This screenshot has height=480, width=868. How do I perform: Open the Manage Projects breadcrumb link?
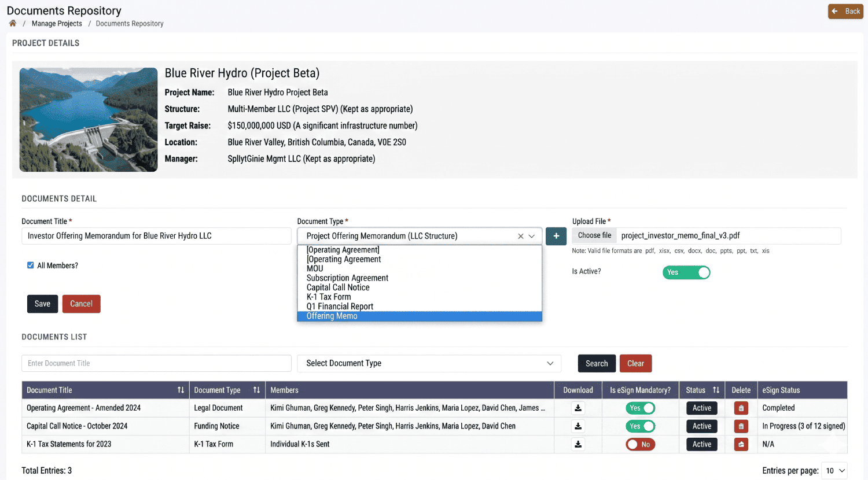(x=57, y=24)
